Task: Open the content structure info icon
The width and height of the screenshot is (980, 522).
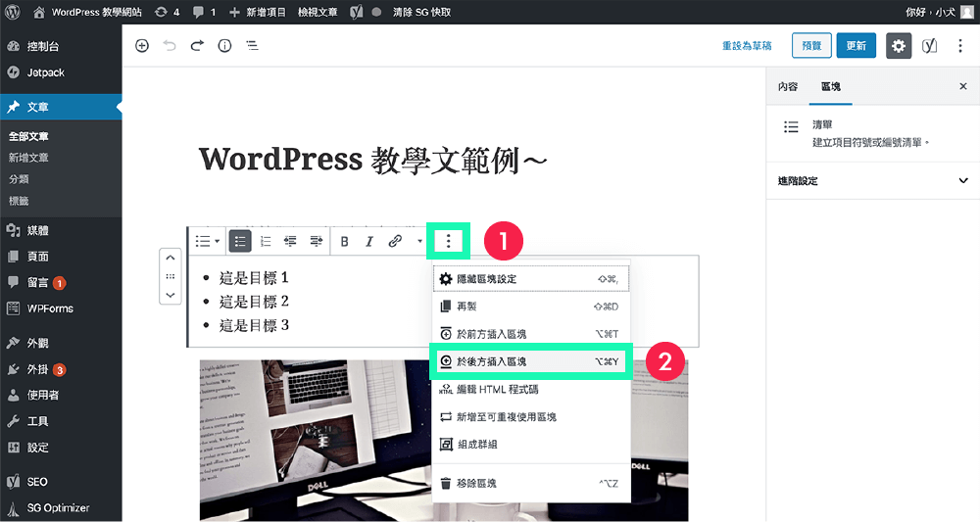Action: tap(224, 46)
